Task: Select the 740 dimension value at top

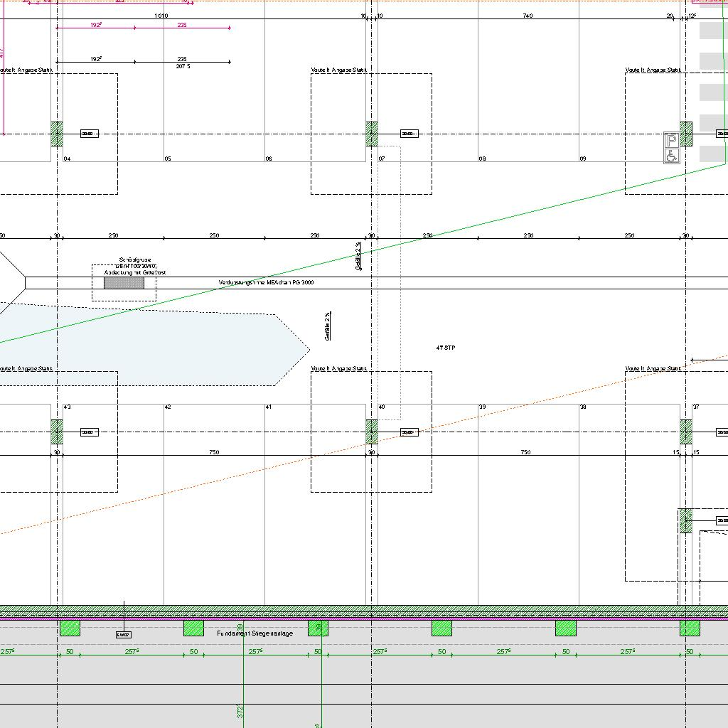Action: tap(528, 16)
